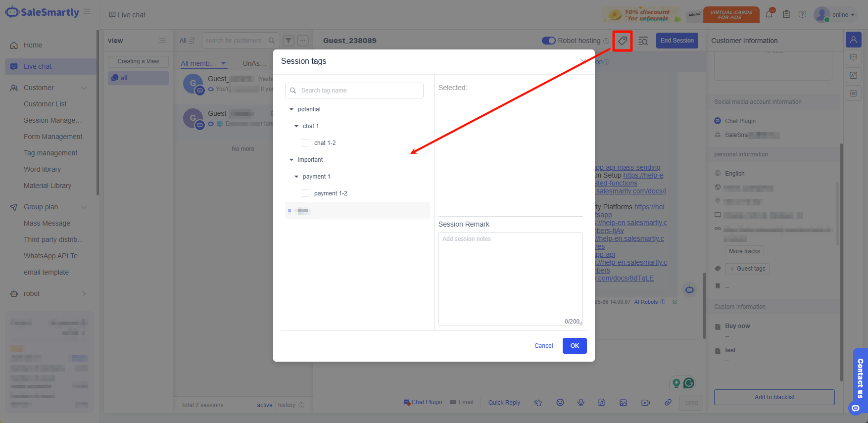
Task: Collapse the potential tag group
Action: [291, 109]
